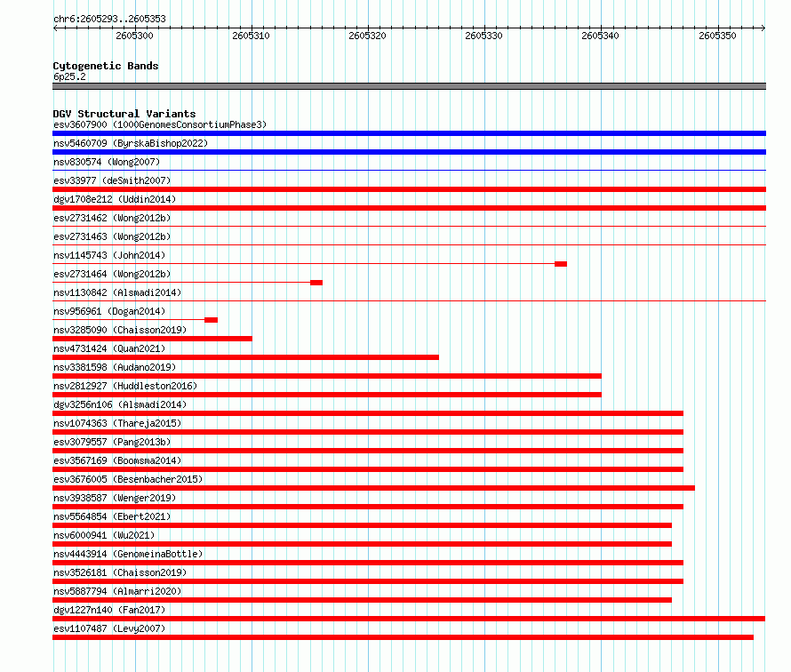
Task: Select the blue bar of nsv5460709 (ByrskaBishop2022)
Action: (x=409, y=152)
